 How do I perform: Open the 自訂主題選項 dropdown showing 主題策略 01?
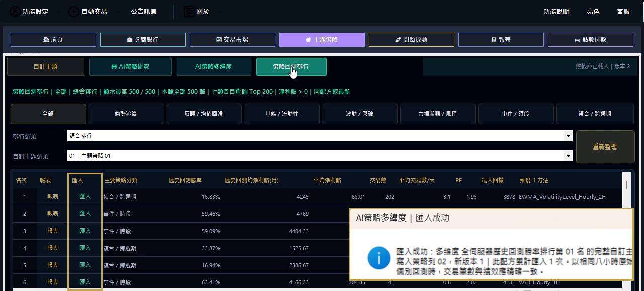[319, 156]
